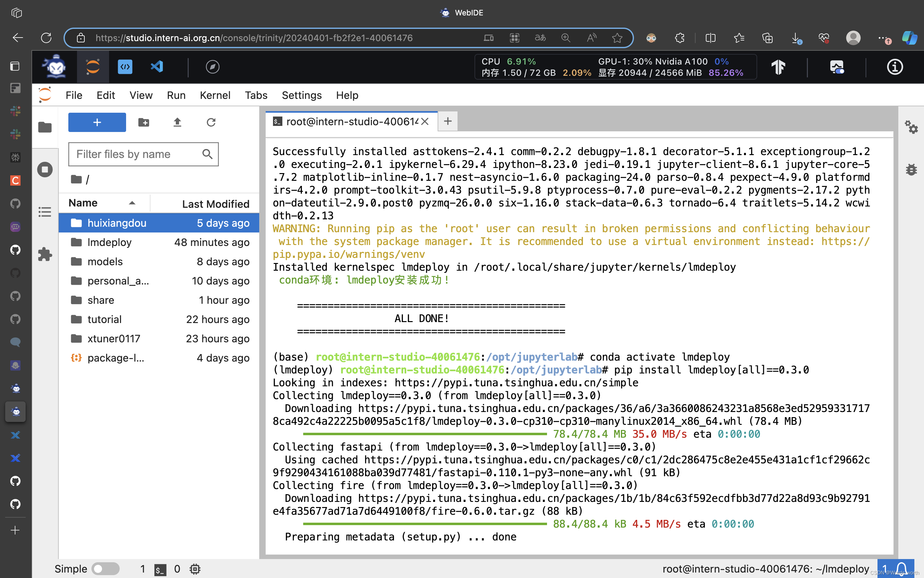Open the View menu
Viewport: 924px width, 578px height.
click(x=141, y=95)
